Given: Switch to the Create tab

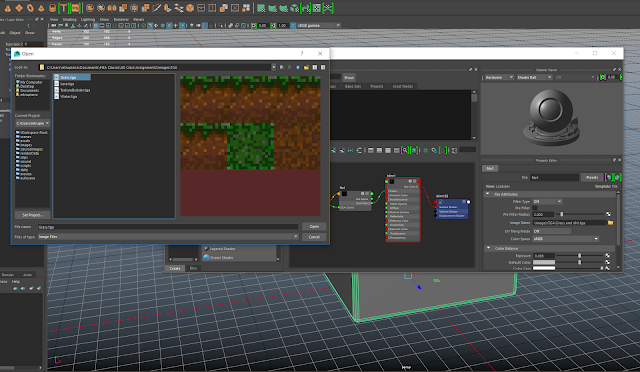Looking at the screenshot, I should point(175,268).
